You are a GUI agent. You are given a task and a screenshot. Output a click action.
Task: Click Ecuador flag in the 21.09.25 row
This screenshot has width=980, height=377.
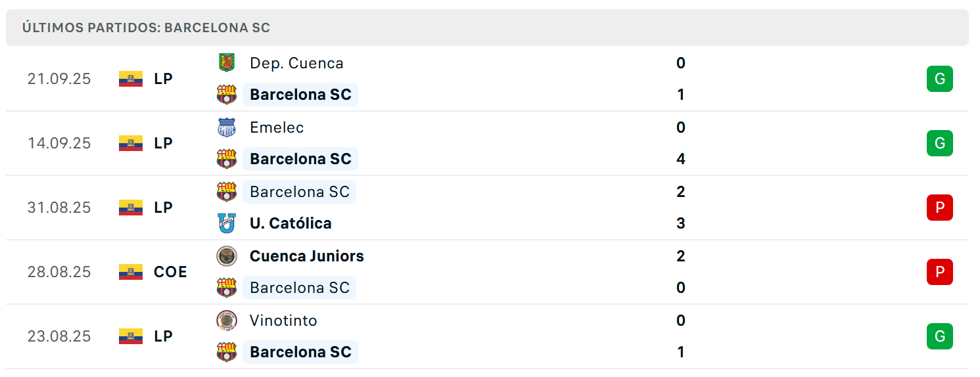pyautogui.click(x=131, y=79)
